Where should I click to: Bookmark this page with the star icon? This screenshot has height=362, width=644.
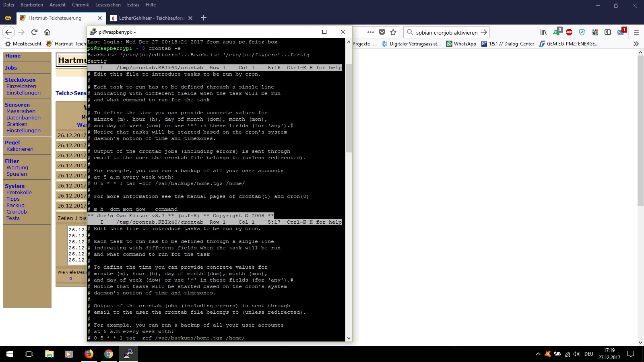[393, 32]
